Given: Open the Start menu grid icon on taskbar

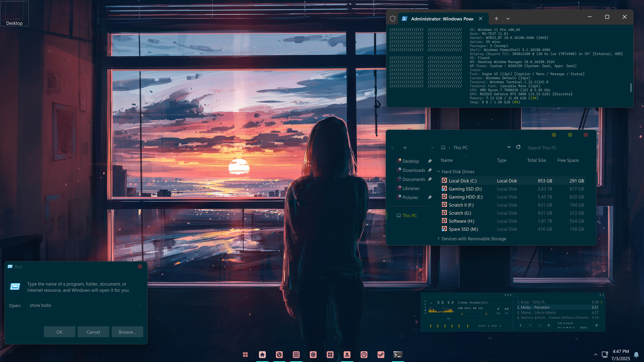Looking at the screenshot, I should coord(245,354).
